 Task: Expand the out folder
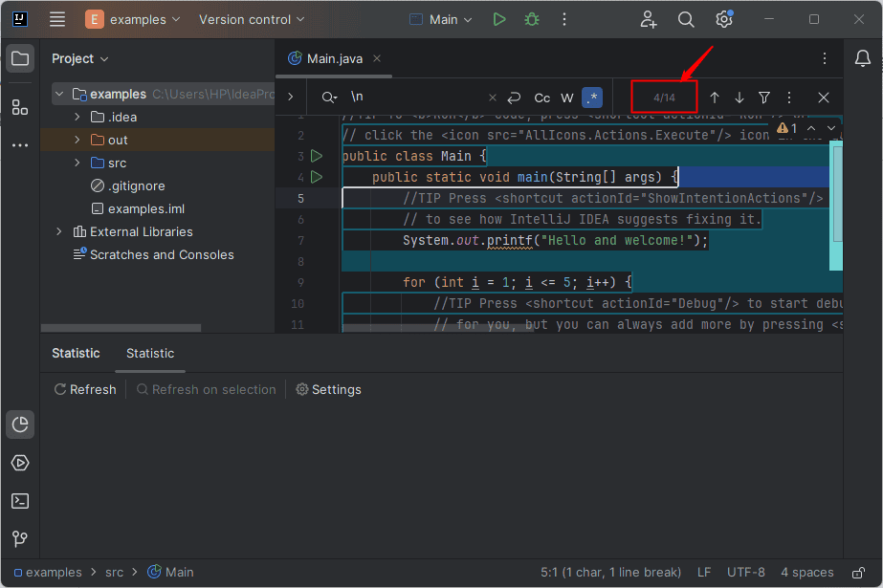77,140
